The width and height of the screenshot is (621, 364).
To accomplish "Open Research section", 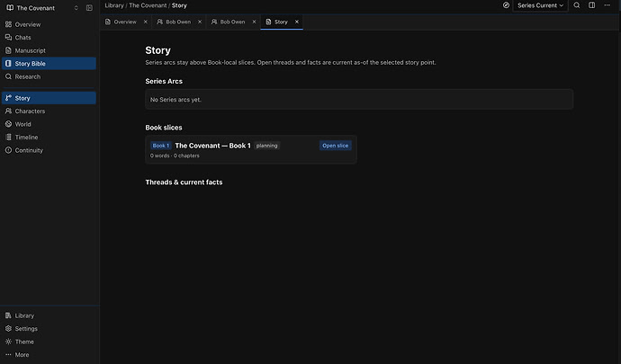I will (49, 76).
